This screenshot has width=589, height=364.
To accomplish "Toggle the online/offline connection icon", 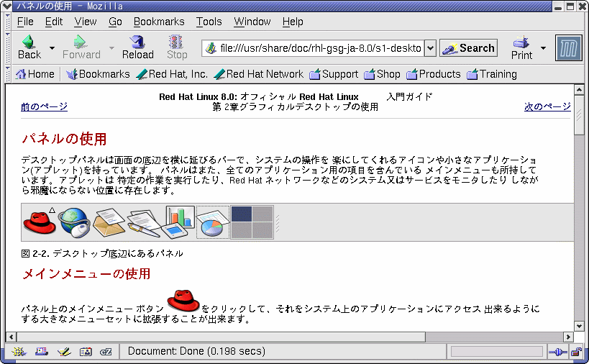I will tap(557, 352).
